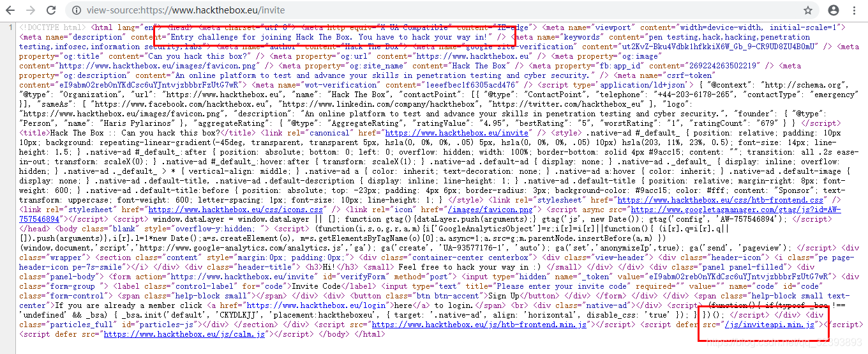Click the '<!DOCTYPE html>' text
This screenshot has height=354, width=868.
53,27
